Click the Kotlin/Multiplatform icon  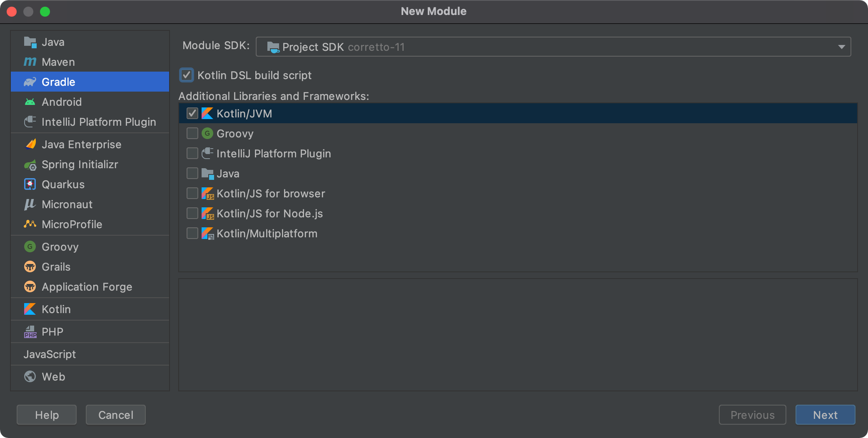pos(207,234)
